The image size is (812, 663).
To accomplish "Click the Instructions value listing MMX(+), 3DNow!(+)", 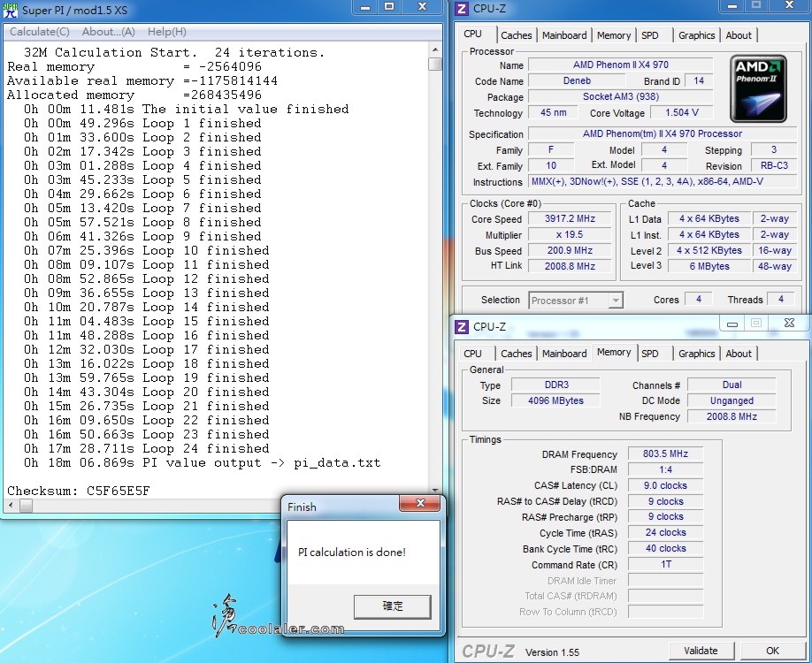I will 663,182.
